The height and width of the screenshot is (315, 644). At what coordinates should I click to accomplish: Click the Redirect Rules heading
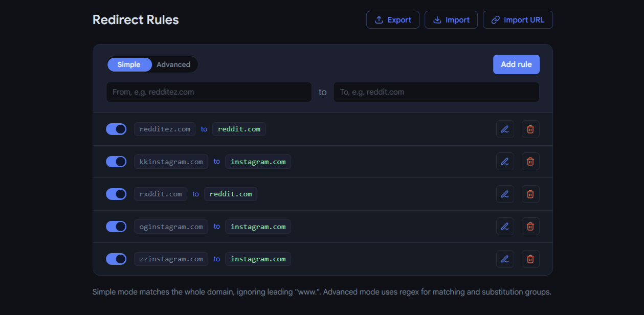pos(136,20)
